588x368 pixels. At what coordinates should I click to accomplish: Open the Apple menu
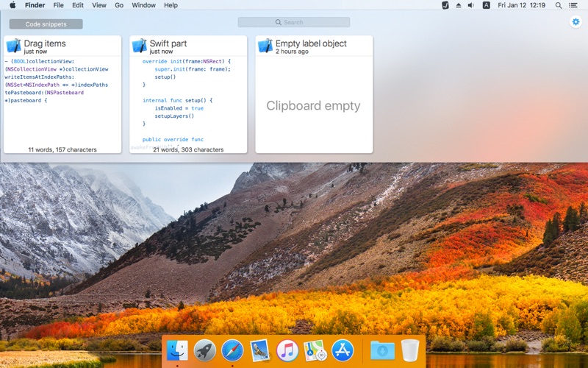pyautogui.click(x=12, y=5)
